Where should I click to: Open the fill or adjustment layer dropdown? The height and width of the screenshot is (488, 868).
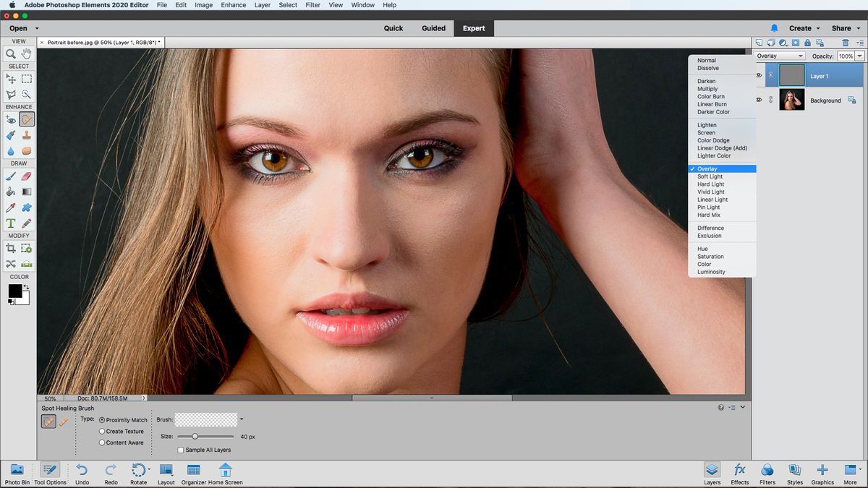pyautogui.click(x=783, y=43)
